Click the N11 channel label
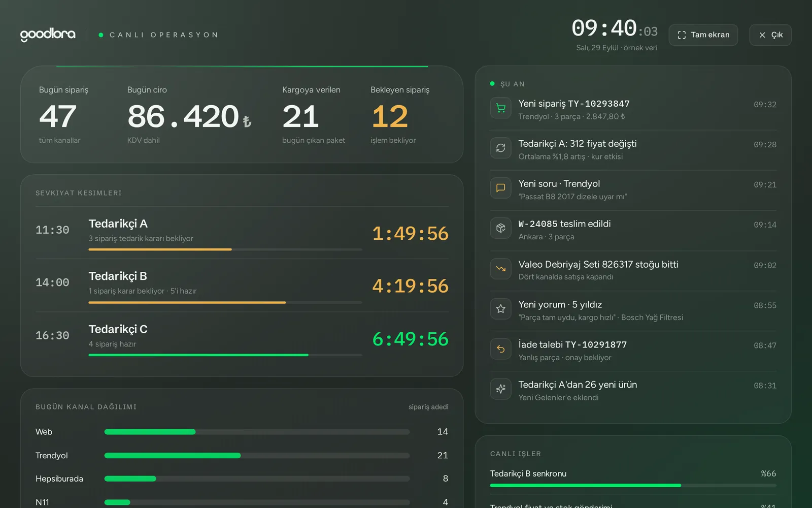This screenshot has height=508, width=812. tap(43, 502)
